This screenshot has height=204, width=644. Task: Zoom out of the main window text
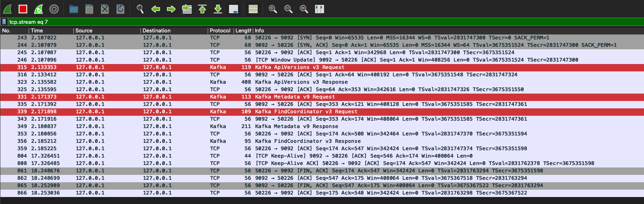(288, 9)
